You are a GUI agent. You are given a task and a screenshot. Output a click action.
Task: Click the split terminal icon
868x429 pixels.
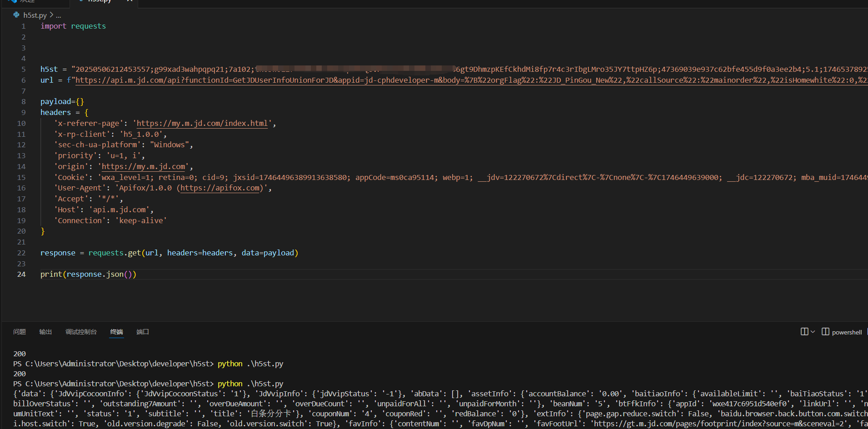click(x=804, y=332)
